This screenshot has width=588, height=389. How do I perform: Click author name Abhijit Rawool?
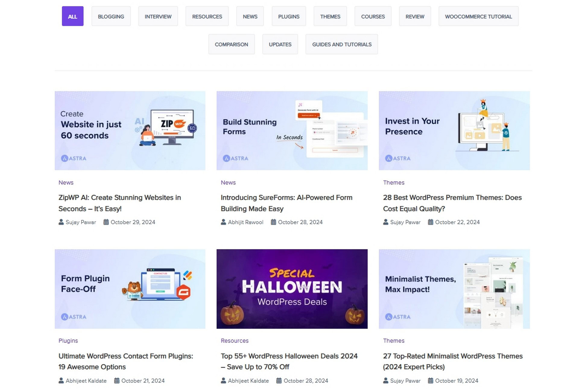point(245,222)
